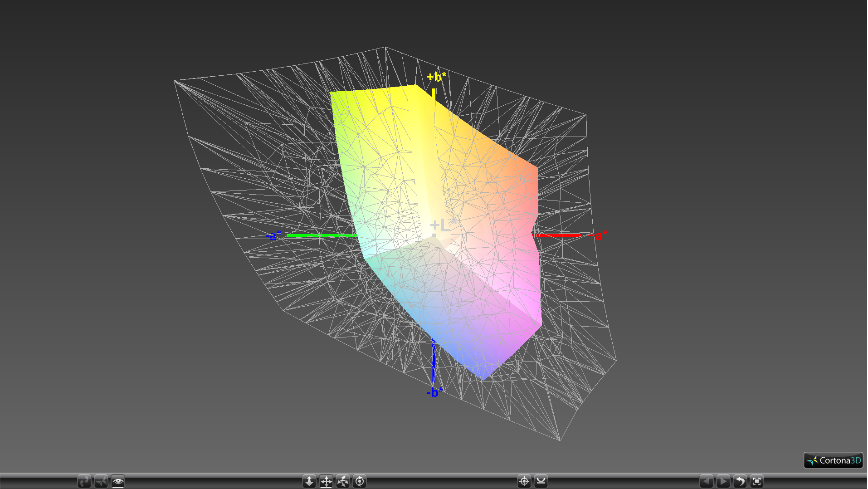This screenshot has height=489, width=868.
Task: Enable Fly navigation mode (plane icon)
Action: [101, 481]
